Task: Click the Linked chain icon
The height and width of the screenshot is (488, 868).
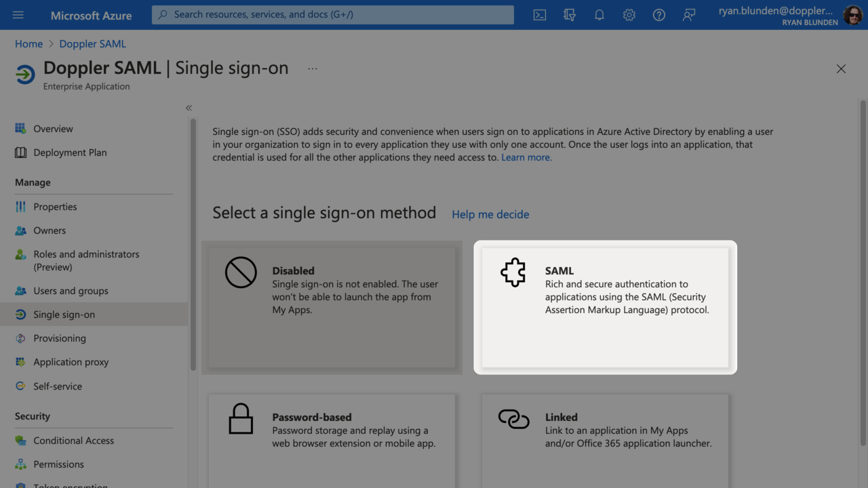Action: point(513,419)
